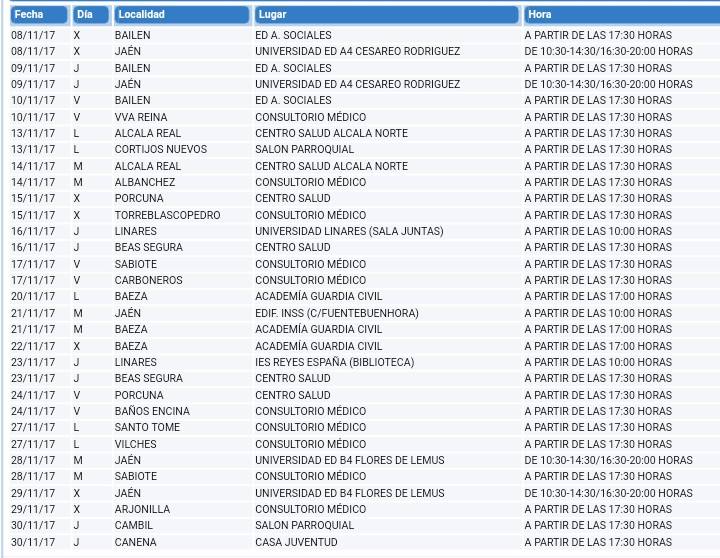The height and width of the screenshot is (558, 720).
Task: Select locality cell CORTIJOS NUEVOS
Action: pos(161,149)
